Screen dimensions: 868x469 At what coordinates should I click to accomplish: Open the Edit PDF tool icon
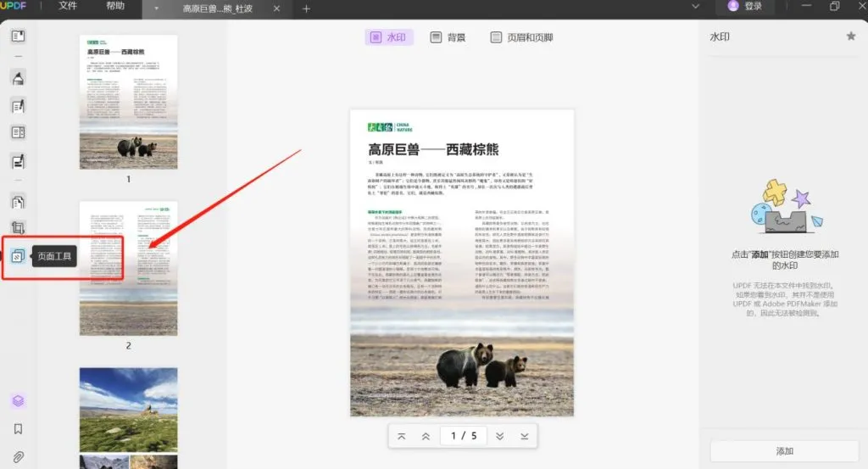pyautogui.click(x=18, y=106)
